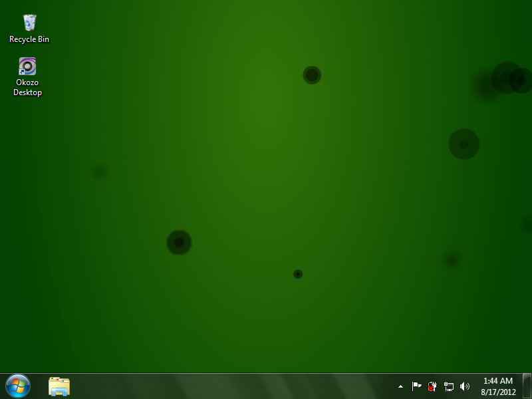
Task: Click the 1:44 AM clock in the taskbar
Action: [x=497, y=380]
